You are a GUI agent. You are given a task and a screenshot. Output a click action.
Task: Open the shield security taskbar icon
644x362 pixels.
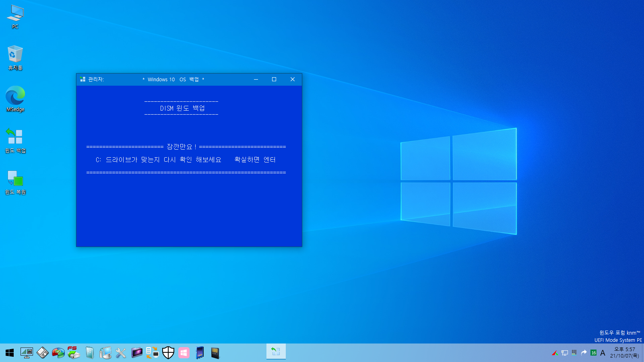coord(168,353)
